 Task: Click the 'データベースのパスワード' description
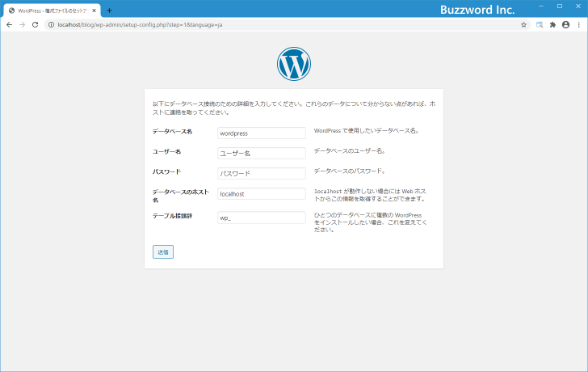pos(350,171)
